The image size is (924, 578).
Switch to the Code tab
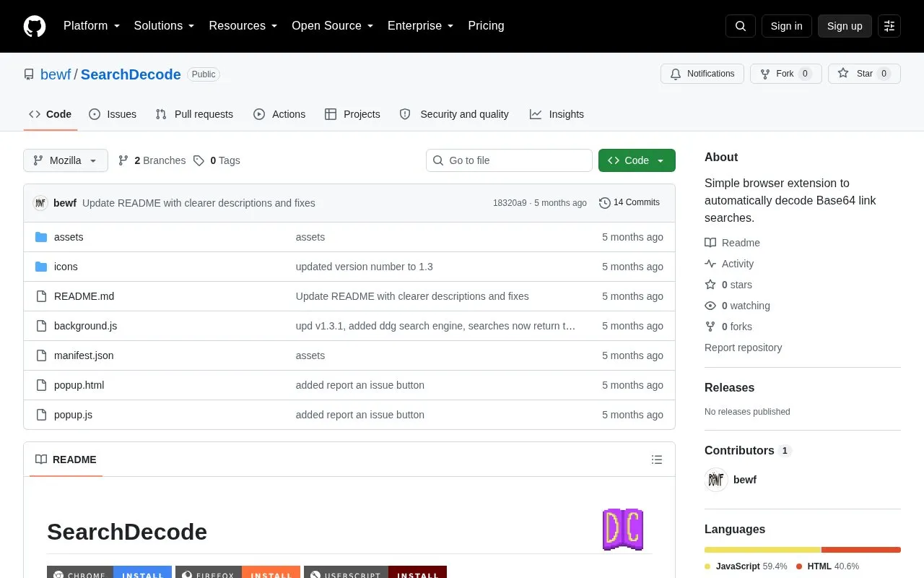pos(51,114)
